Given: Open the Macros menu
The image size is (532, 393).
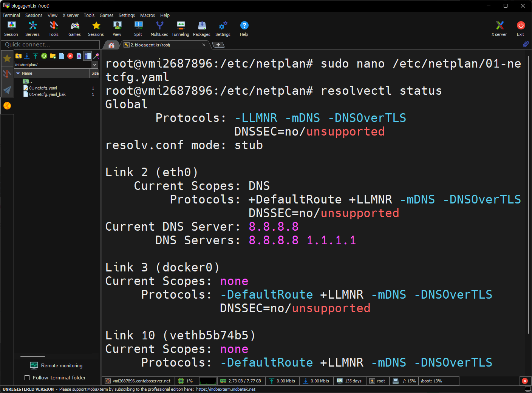Looking at the screenshot, I should [147, 15].
